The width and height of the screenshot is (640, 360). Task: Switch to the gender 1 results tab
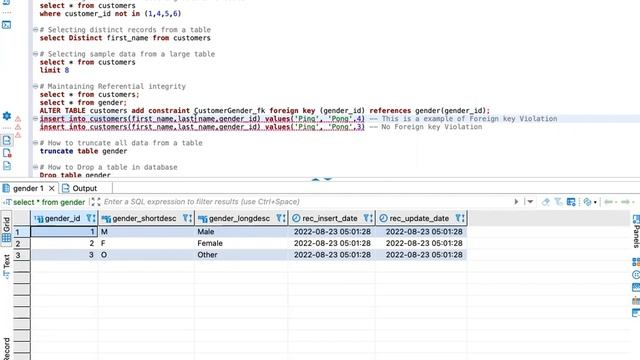tap(28, 188)
